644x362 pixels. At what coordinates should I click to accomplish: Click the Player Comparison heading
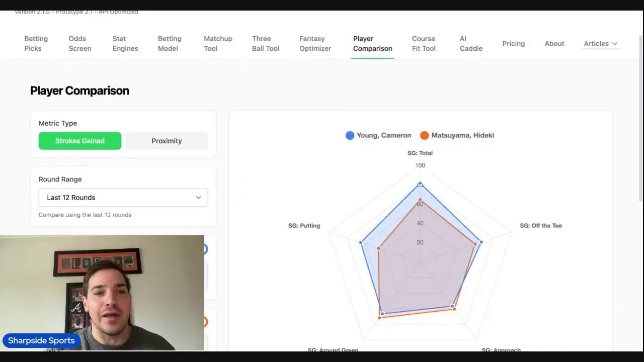click(x=79, y=90)
